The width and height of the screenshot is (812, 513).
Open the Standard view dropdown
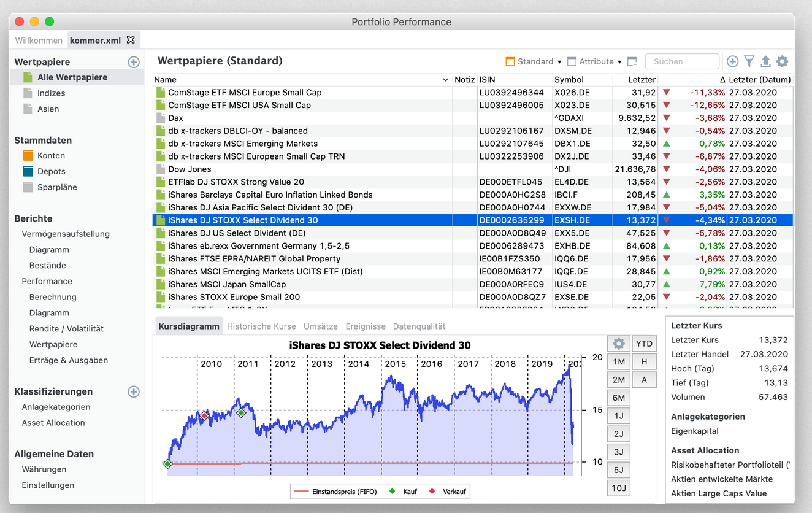[x=534, y=61]
